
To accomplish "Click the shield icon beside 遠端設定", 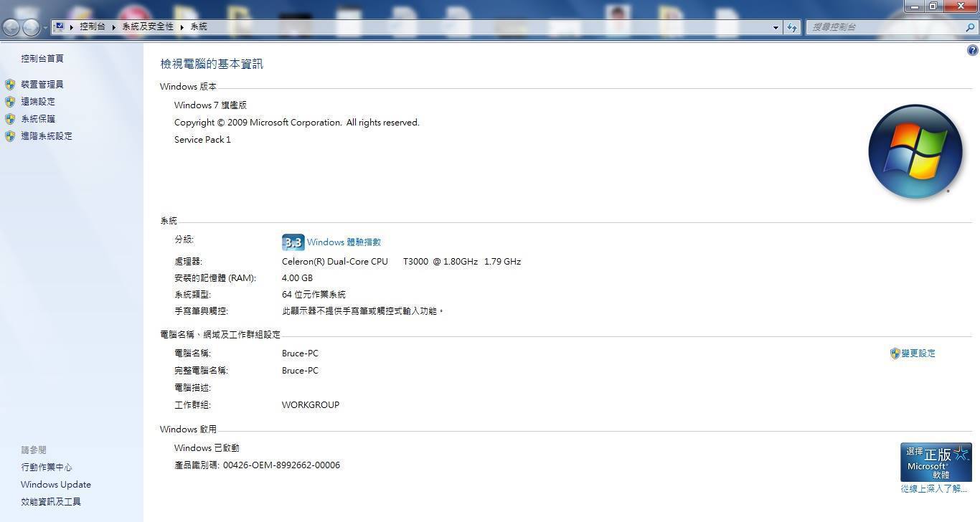I will pos(10,101).
